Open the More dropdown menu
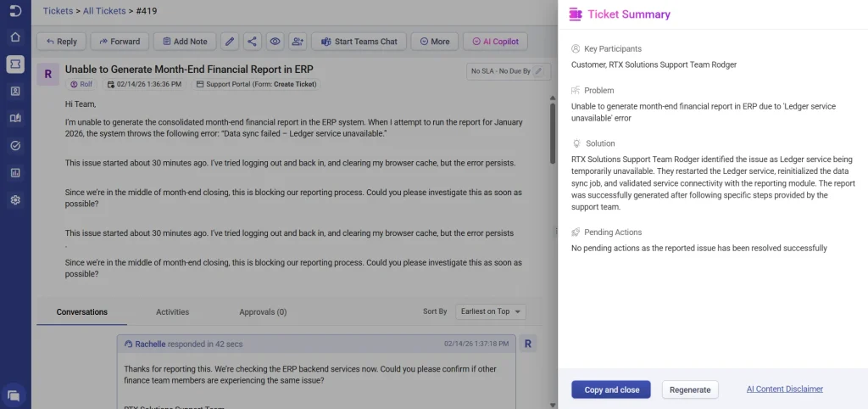Screen dimensions: 868x409 [x=435, y=42]
